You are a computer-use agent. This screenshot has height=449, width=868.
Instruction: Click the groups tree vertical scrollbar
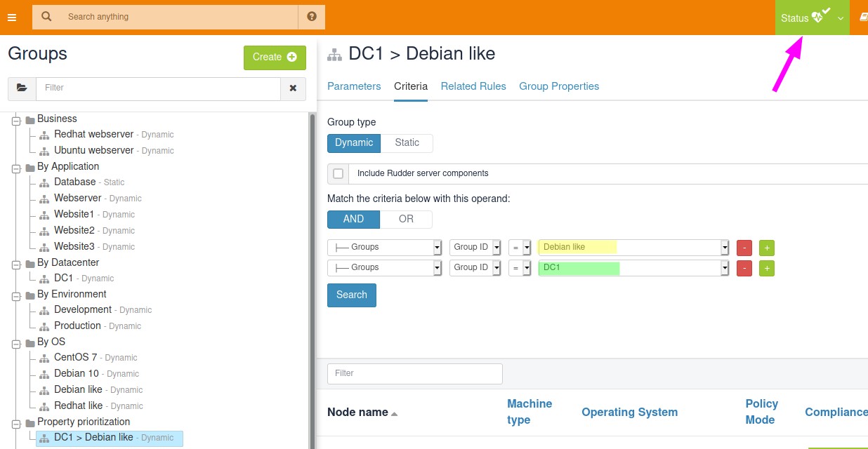pyautogui.click(x=313, y=281)
